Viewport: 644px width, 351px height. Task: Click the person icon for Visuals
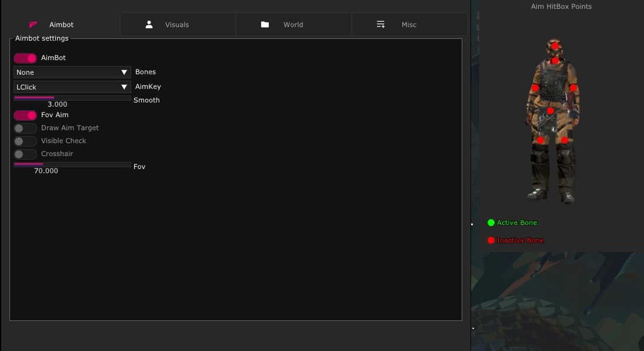tap(149, 25)
